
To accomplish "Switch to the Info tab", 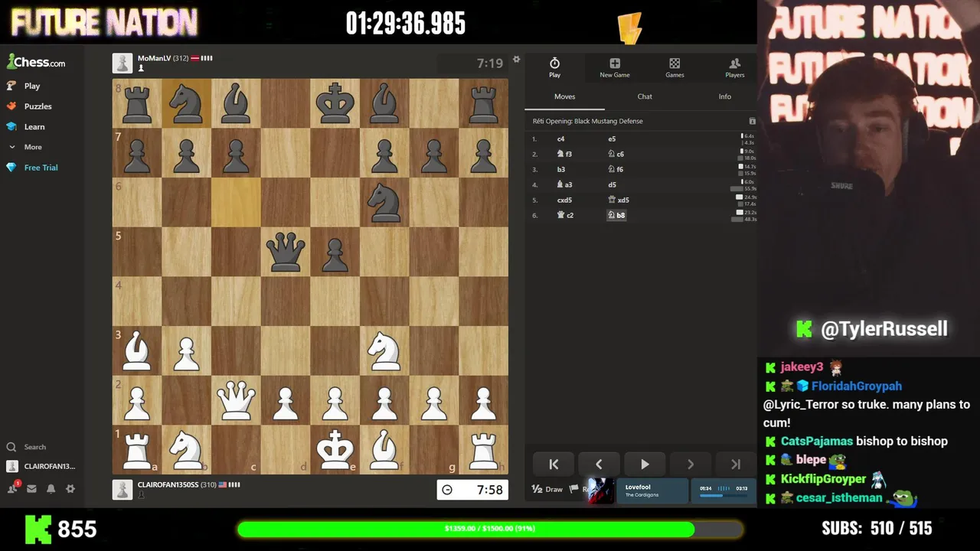I will pos(724,96).
